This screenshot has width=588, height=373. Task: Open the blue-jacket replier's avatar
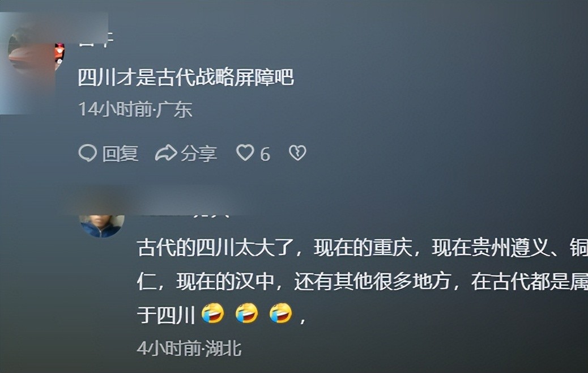coord(102,225)
